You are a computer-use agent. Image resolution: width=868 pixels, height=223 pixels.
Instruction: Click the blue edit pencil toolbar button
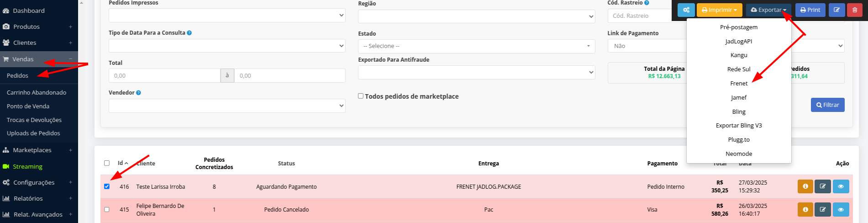click(x=836, y=10)
